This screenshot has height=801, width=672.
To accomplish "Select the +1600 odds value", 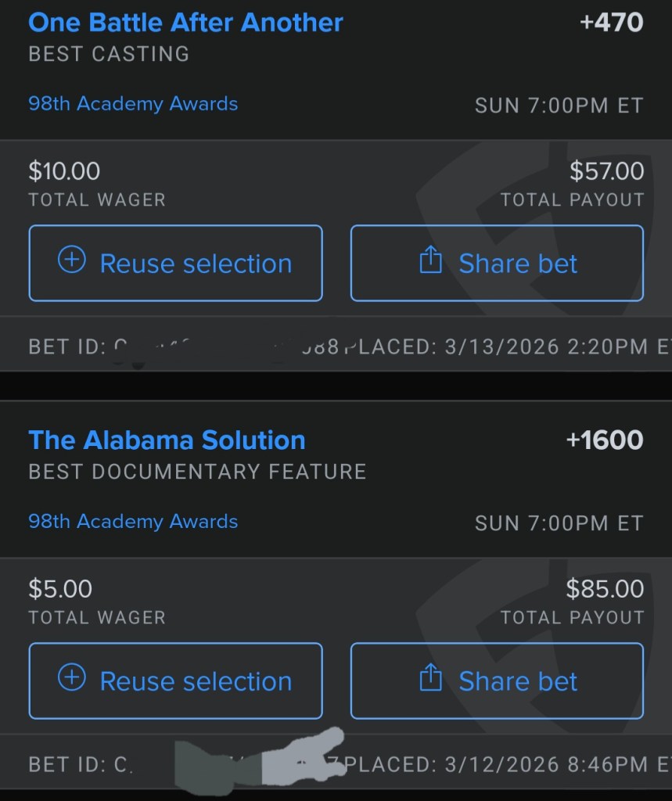I will point(604,440).
